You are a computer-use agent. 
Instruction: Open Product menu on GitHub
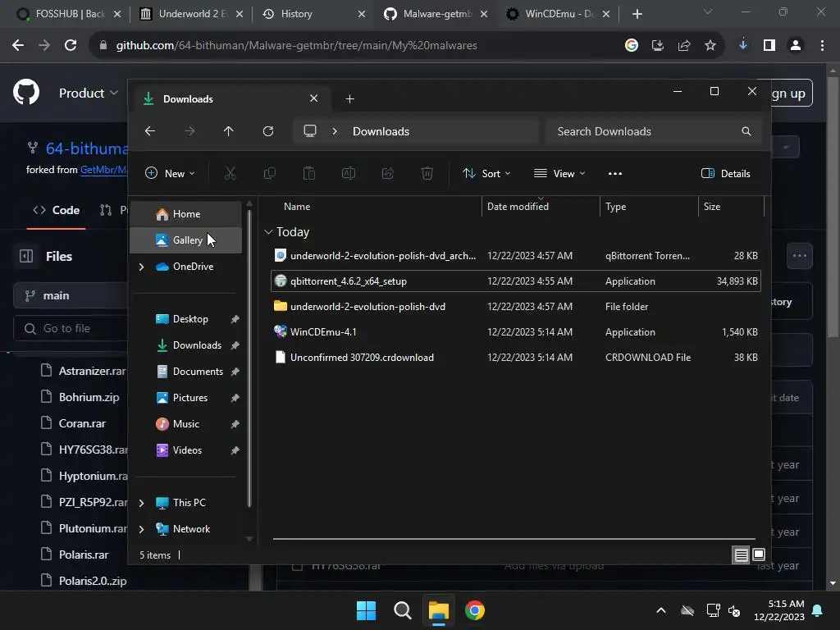89,93
